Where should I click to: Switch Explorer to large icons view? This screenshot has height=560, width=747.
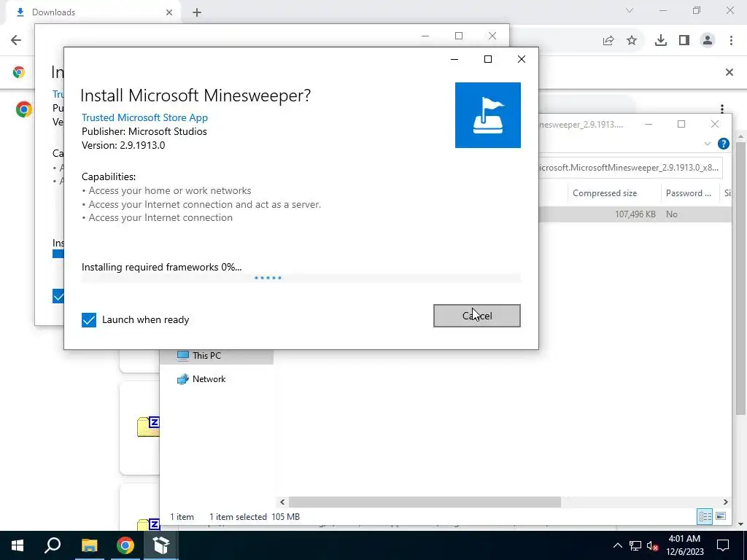721,517
